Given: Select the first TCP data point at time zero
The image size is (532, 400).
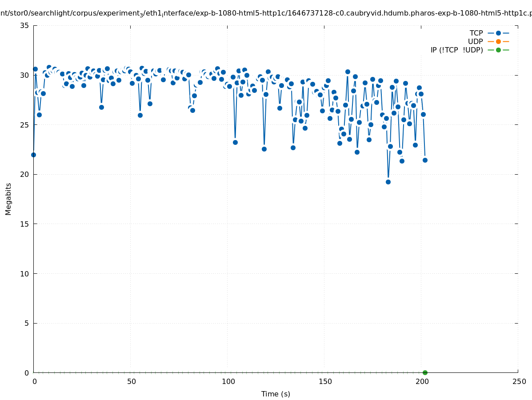Looking at the screenshot, I should point(33,155).
